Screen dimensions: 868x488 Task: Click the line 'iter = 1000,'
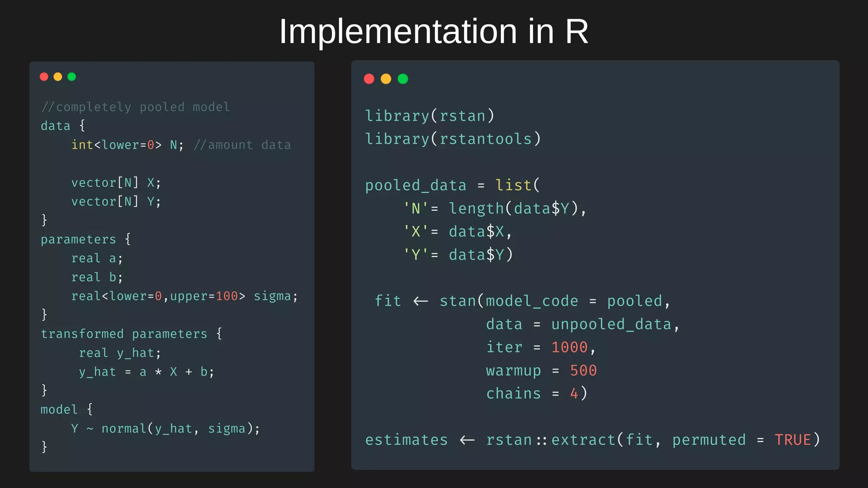[x=541, y=347]
